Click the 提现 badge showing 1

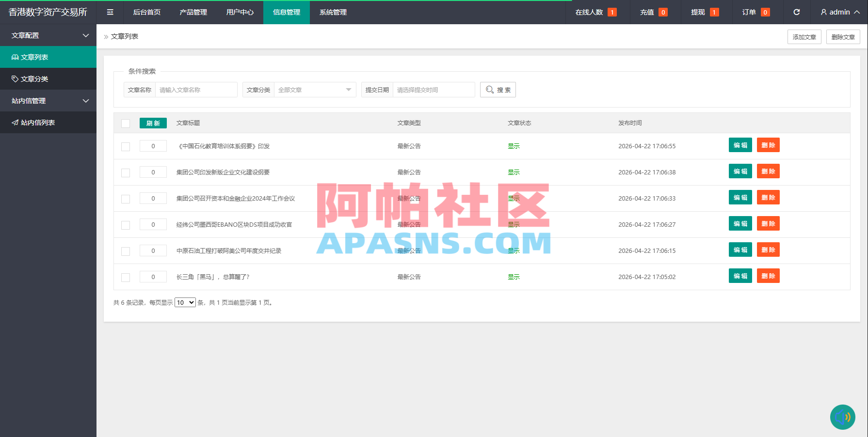[714, 12]
